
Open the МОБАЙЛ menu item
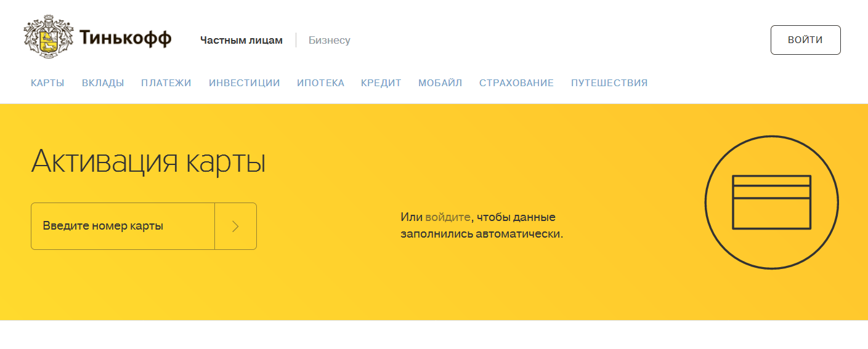pos(440,83)
